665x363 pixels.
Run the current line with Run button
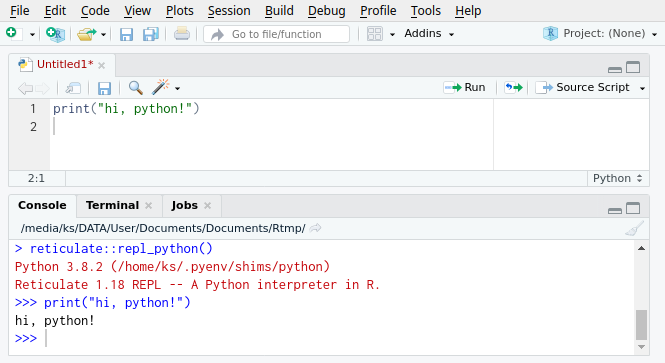click(x=464, y=87)
